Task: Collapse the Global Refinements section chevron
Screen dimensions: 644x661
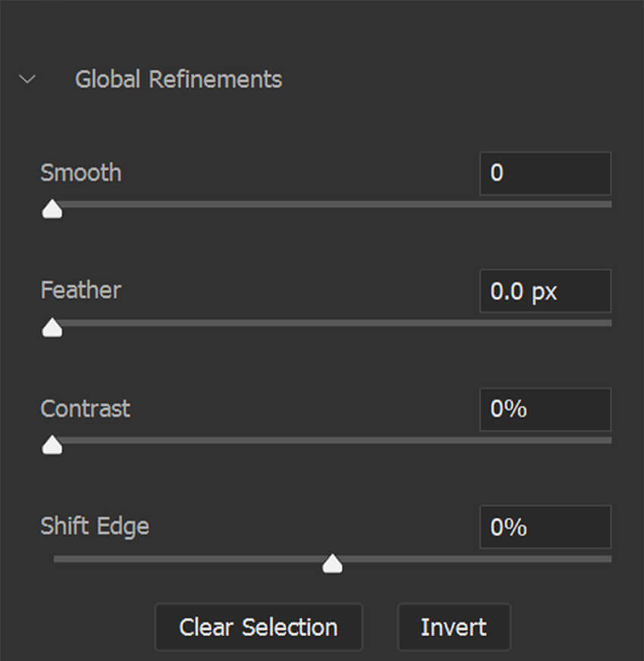Action: (x=28, y=79)
